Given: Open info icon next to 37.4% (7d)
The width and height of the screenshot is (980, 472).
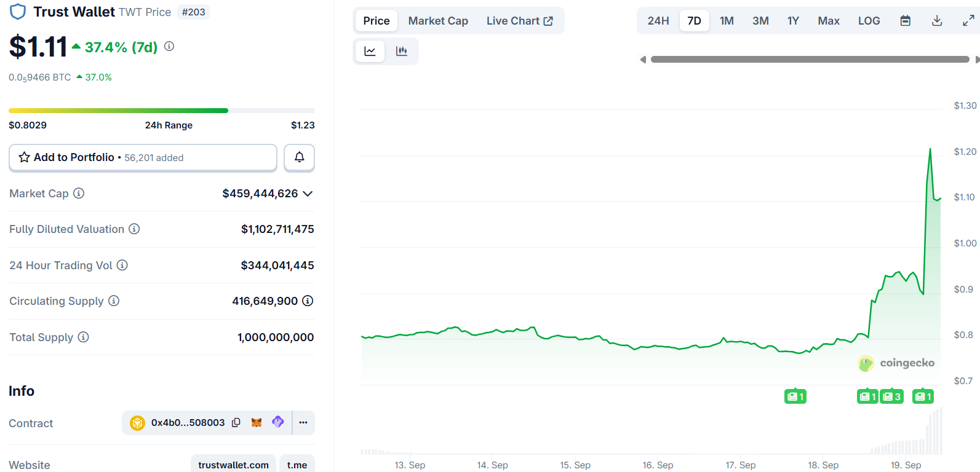Looking at the screenshot, I should (169, 46).
